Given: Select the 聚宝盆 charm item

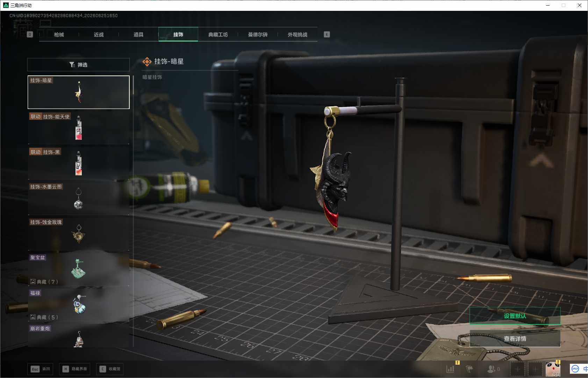Looking at the screenshot, I should coord(79,269).
